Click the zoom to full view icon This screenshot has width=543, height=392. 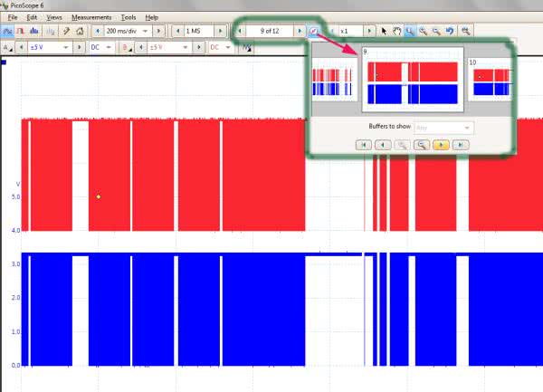click(x=463, y=30)
